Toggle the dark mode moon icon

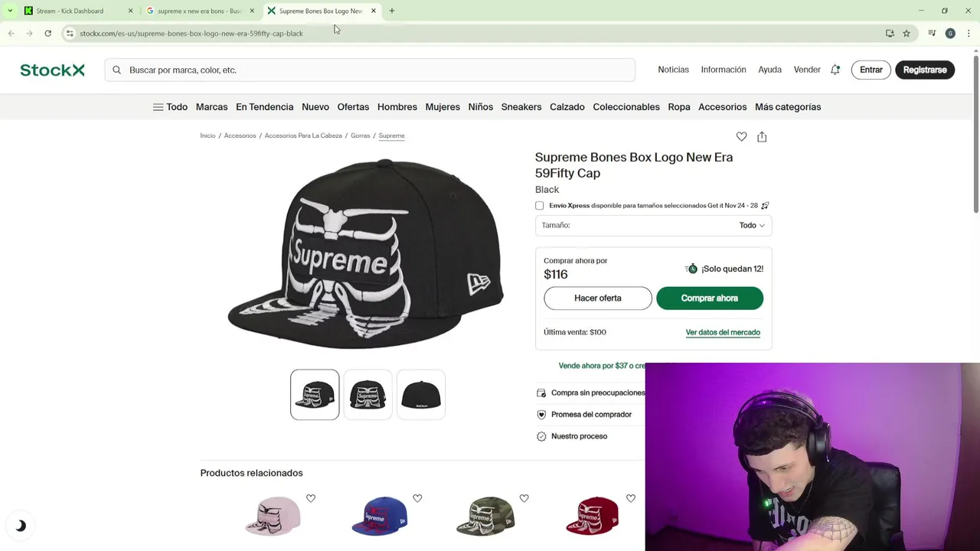pyautogui.click(x=21, y=526)
